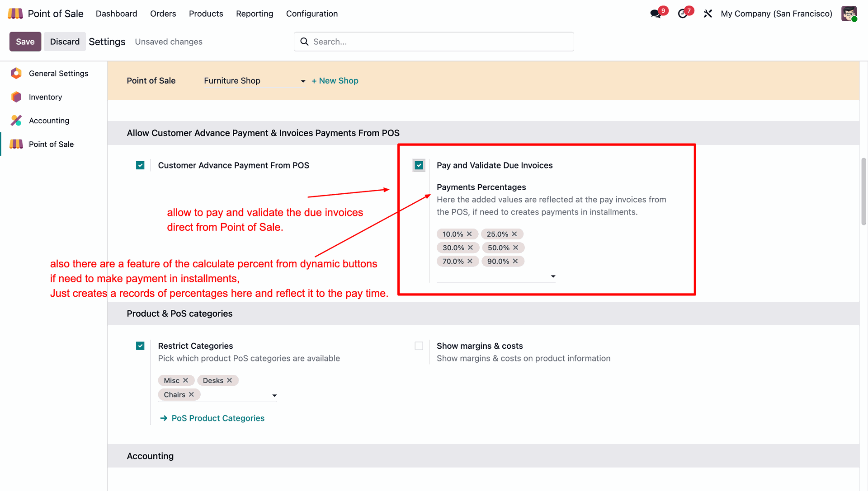
Task: Expand the Restrict Categories dropdown
Action: [274, 396]
